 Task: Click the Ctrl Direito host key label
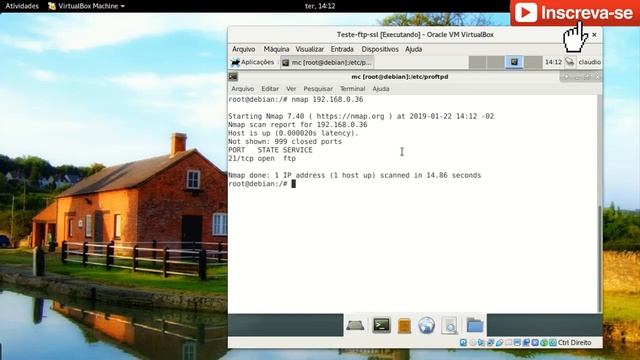pos(574,342)
